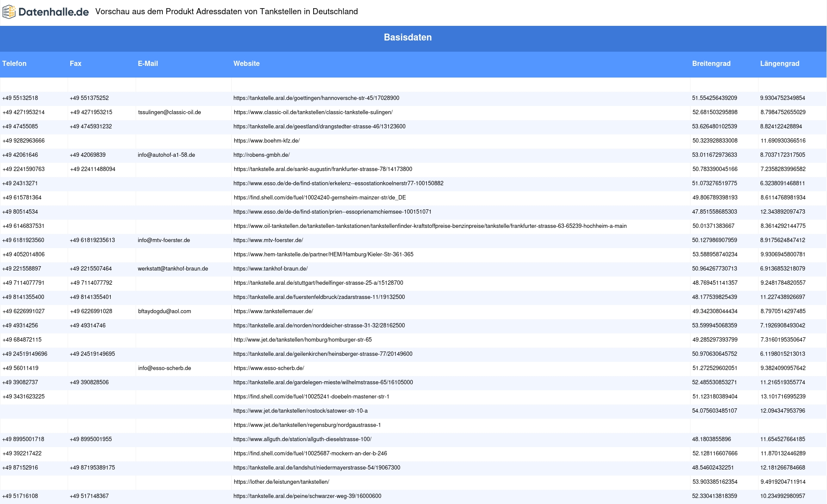The height and width of the screenshot is (504, 827).
Task: Open the tankhof-braun.de website link
Action: click(270, 269)
